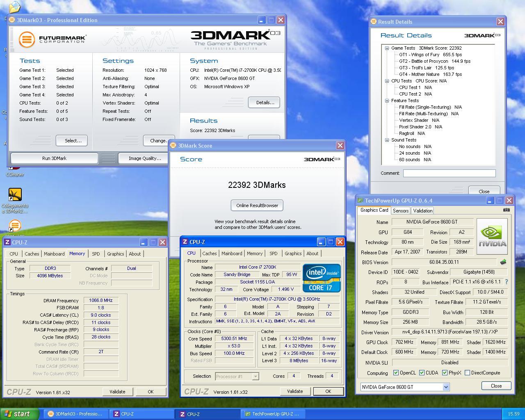This screenshot has height=420, width=525.
Task: Enable the DirectCompute checkbox in GPU-Z
Action: coord(467,373)
